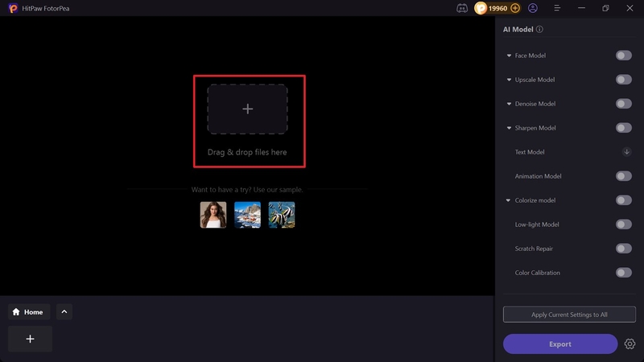Open the user account profile icon
Viewport: 644px width, 362px height.
533,8
